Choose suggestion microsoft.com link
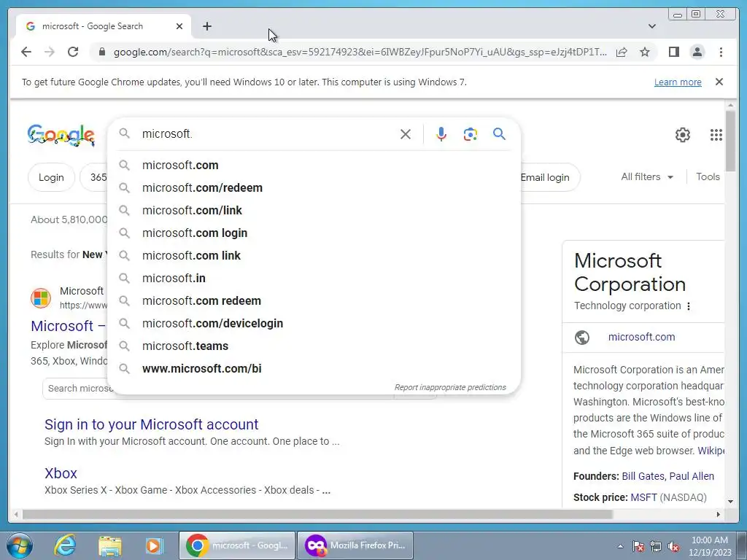 pyautogui.click(x=314, y=256)
